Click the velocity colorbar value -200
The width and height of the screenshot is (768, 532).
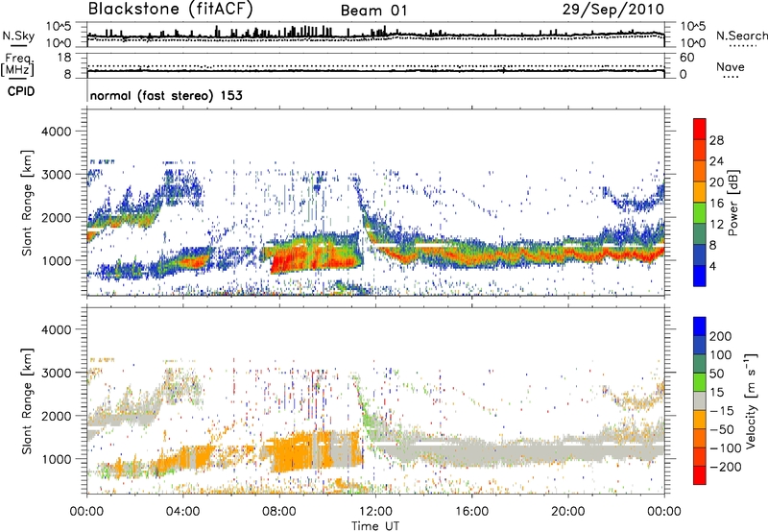pos(725,467)
